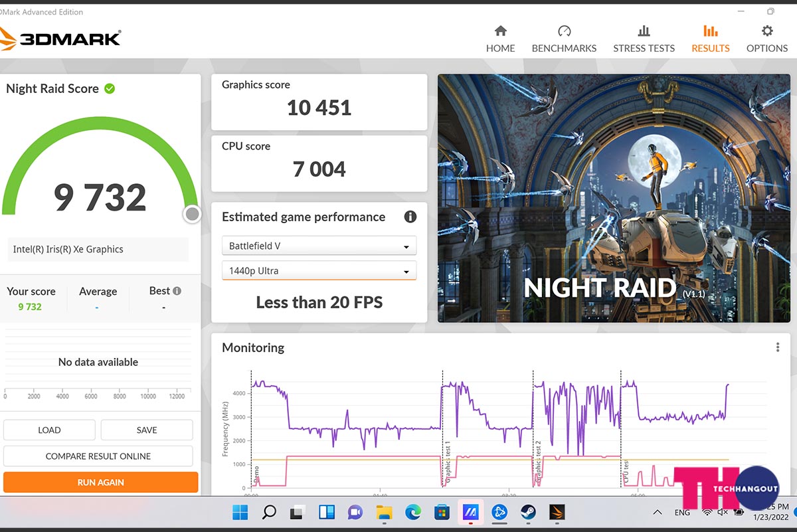
Task: Expand the 1440p Ultra resolution dropdown
Action: [319, 271]
